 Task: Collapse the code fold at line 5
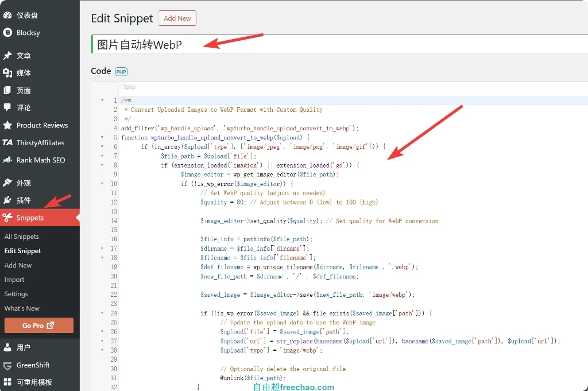[x=102, y=137]
